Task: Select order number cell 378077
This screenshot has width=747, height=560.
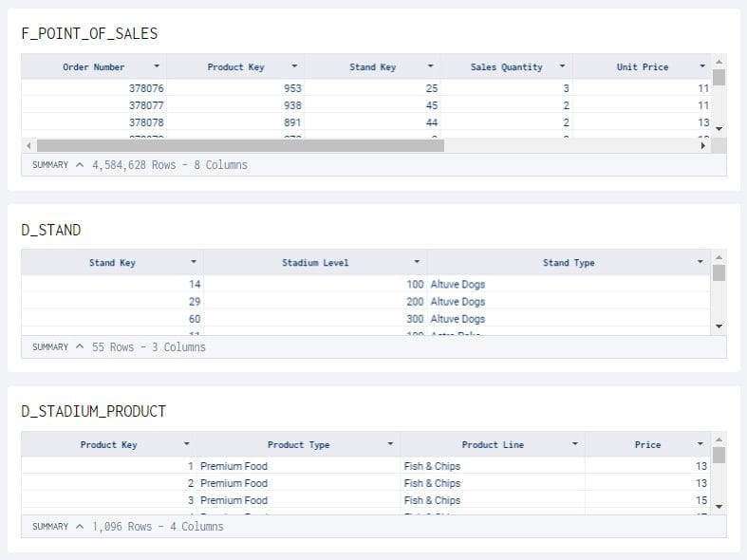Action: click(x=94, y=105)
